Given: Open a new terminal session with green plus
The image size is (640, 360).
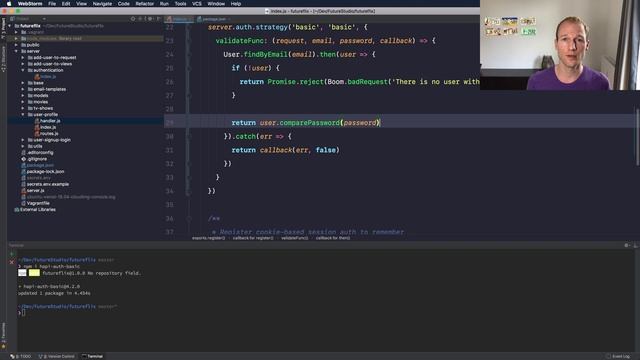Looking at the screenshot, I should 11,254.
